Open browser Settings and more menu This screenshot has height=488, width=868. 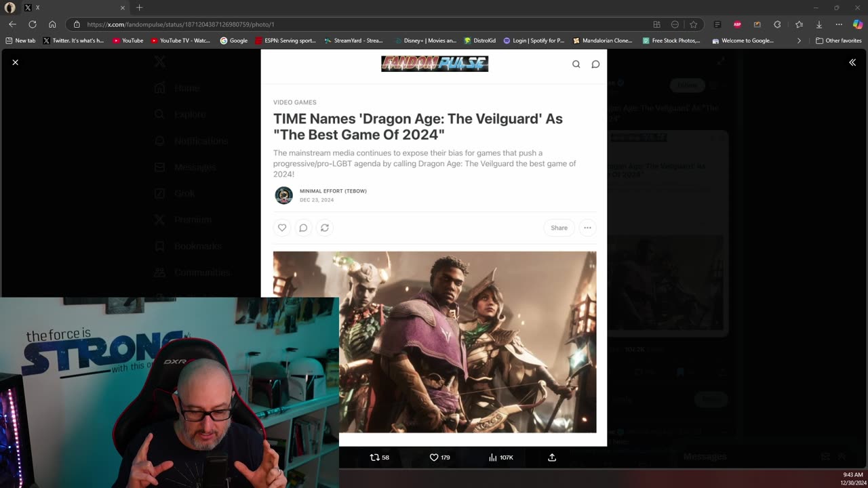[x=839, y=24]
